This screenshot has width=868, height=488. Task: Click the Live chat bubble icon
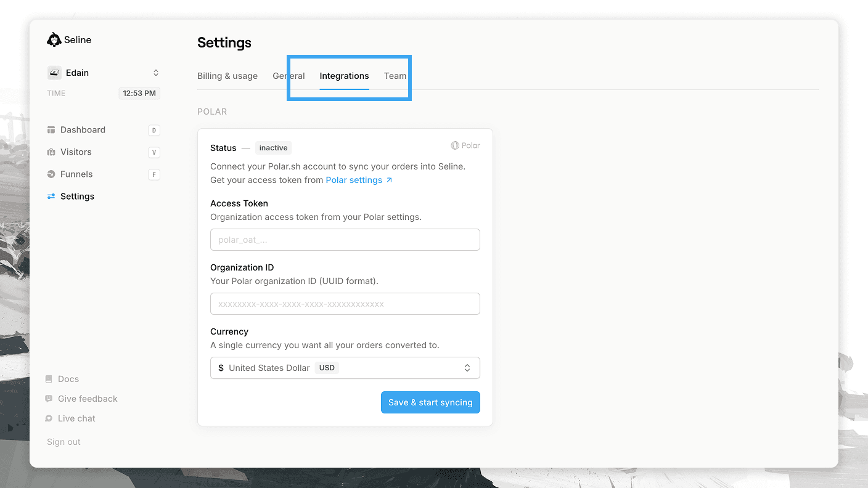point(49,418)
